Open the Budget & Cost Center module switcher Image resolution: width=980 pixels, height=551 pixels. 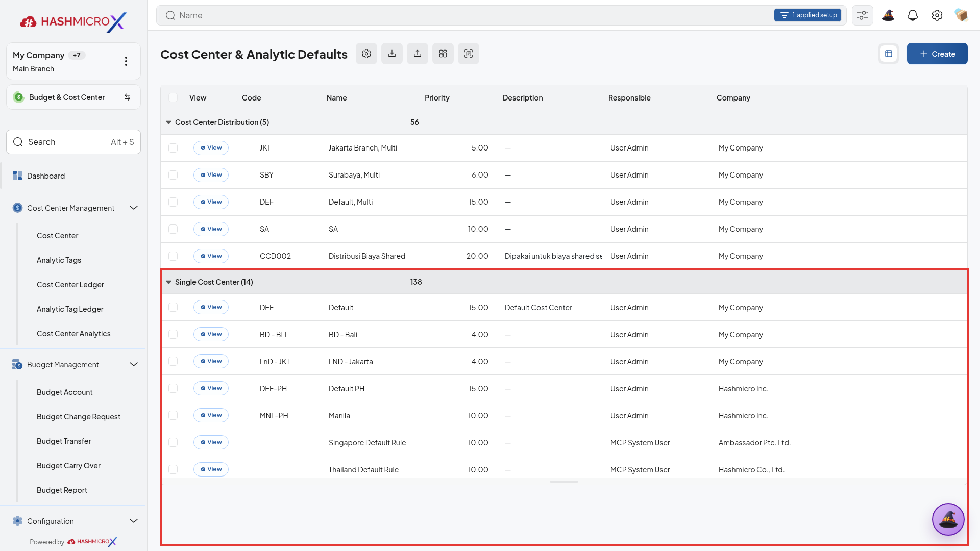click(x=73, y=97)
